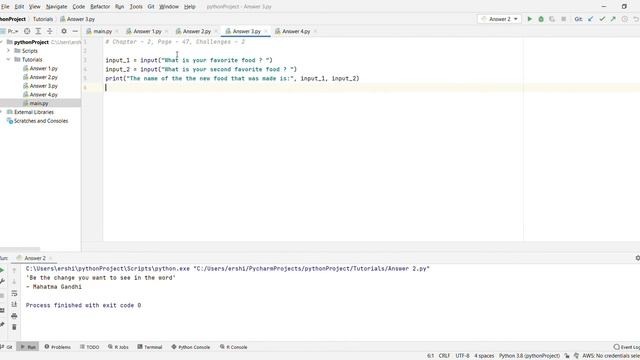This screenshot has height=360, width=640.
Task: Commit changes with the Git checkmark
Action: [x=602, y=19]
